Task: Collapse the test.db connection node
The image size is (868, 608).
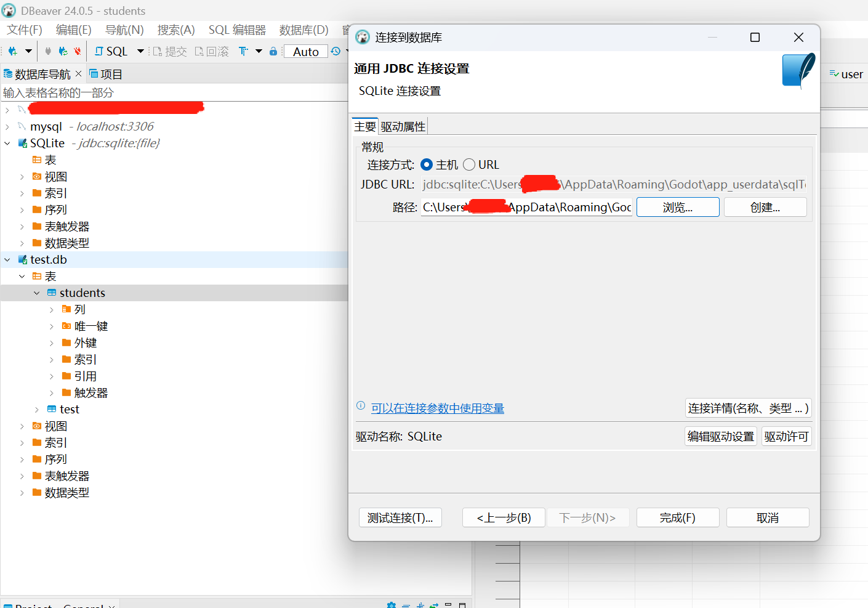Action: tap(7, 259)
